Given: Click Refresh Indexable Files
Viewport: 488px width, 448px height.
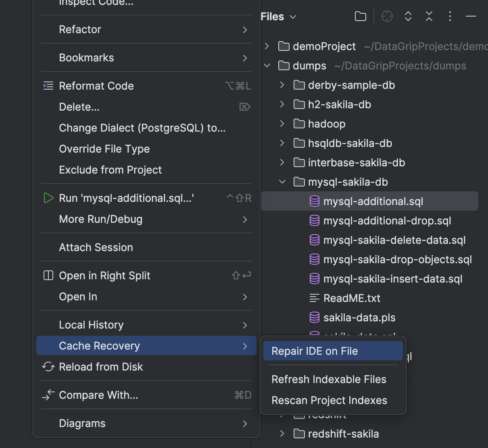Looking at the screenshot, I should pyautogui.click(x=329, y=379).
